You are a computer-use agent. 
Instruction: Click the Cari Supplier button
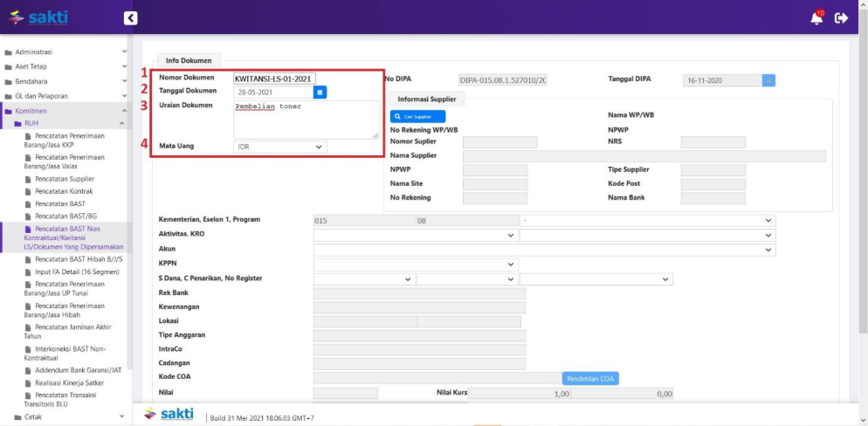[x=417, y=116]
